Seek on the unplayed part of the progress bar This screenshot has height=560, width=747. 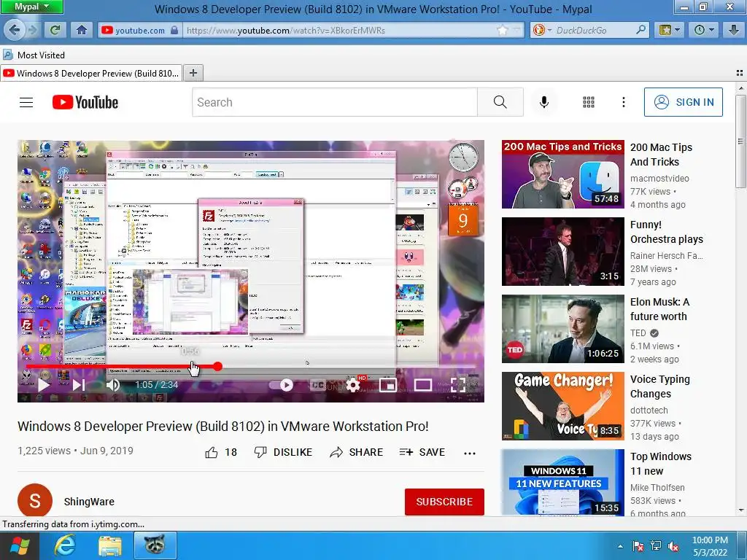348,366
